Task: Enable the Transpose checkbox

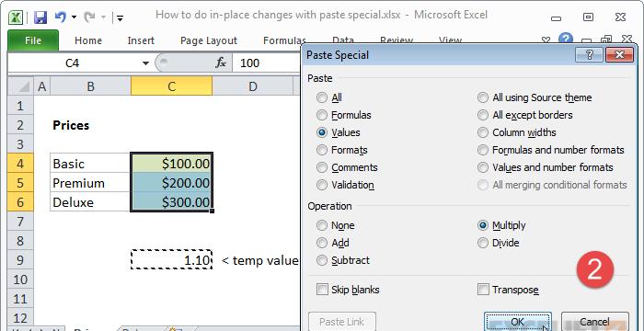Action: [x=483, y=290]
